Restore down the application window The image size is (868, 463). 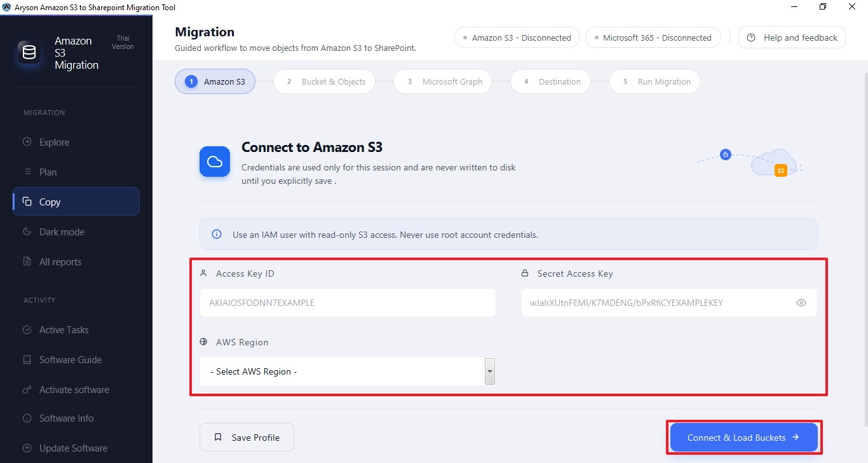tap(823, 7)
